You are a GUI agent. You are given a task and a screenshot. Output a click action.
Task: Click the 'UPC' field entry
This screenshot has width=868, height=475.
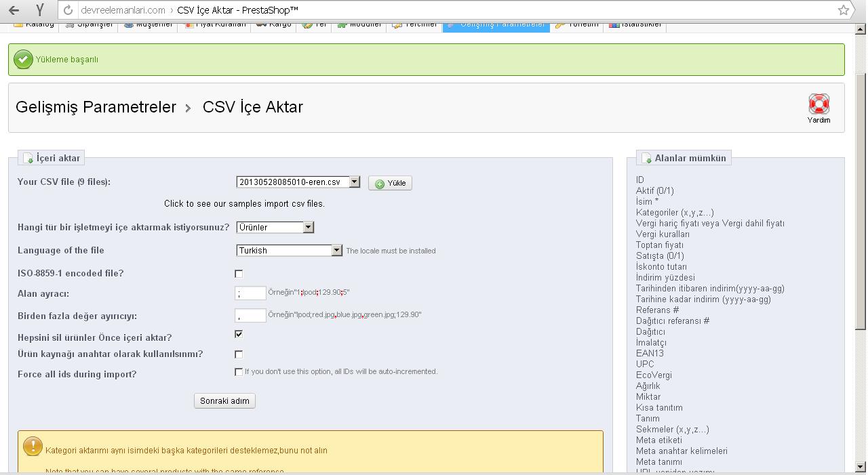click(x=645, y=365)
